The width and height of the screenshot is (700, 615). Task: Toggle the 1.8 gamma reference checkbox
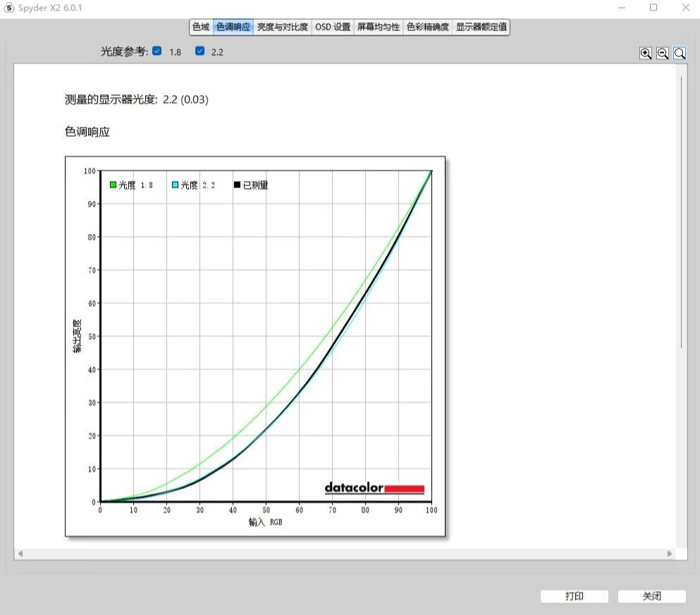pos(157,51)
